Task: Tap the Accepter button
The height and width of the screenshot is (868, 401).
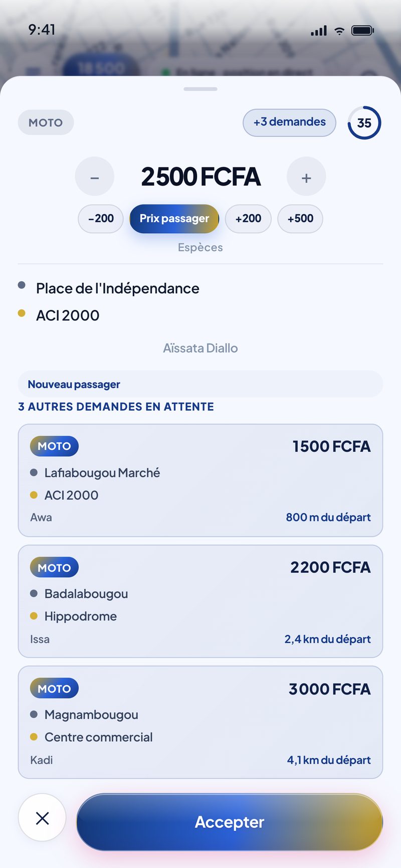Action: [230, 822]
